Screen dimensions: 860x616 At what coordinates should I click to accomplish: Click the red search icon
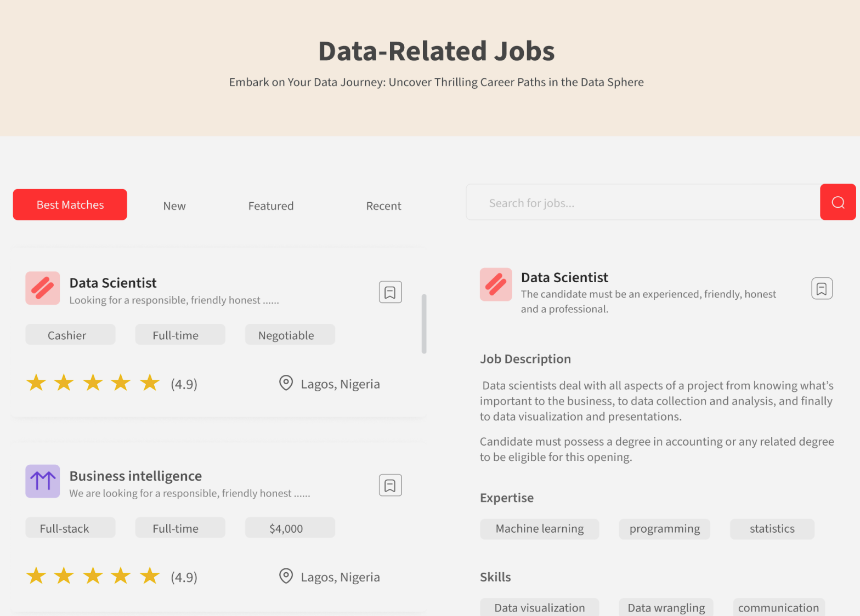point(838,202)
